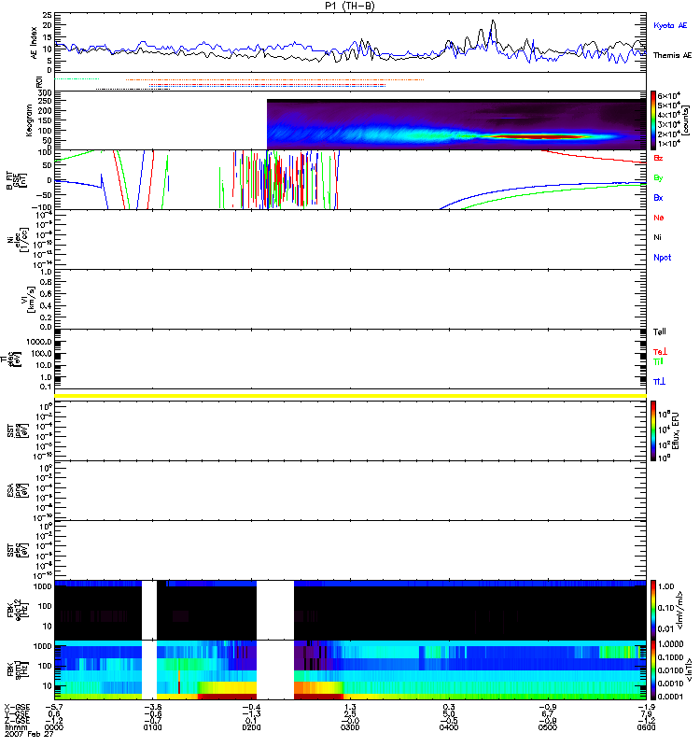The height and width of the screenshot is (747, 700).
Task: Click the 0300 time tick label
Action: [x=350, y=727]
